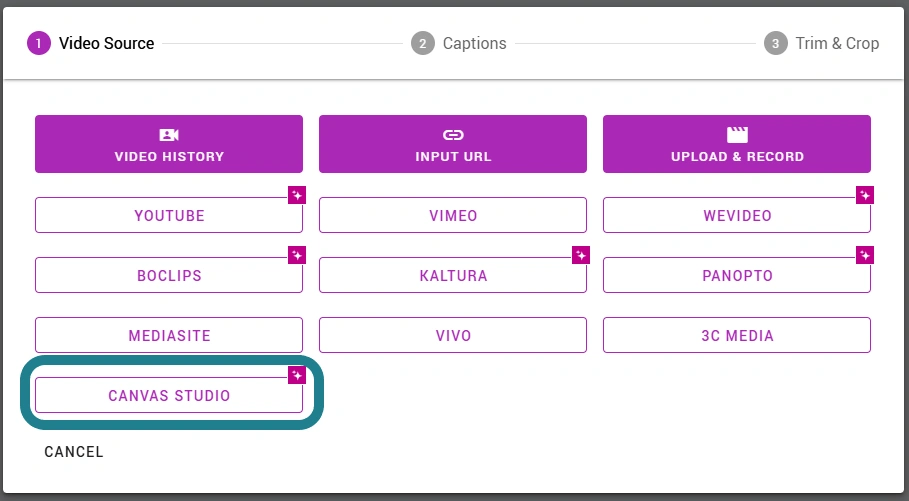Go to the Captions step
This screenshot has width=909, height=501.
(x=459, y=43)
